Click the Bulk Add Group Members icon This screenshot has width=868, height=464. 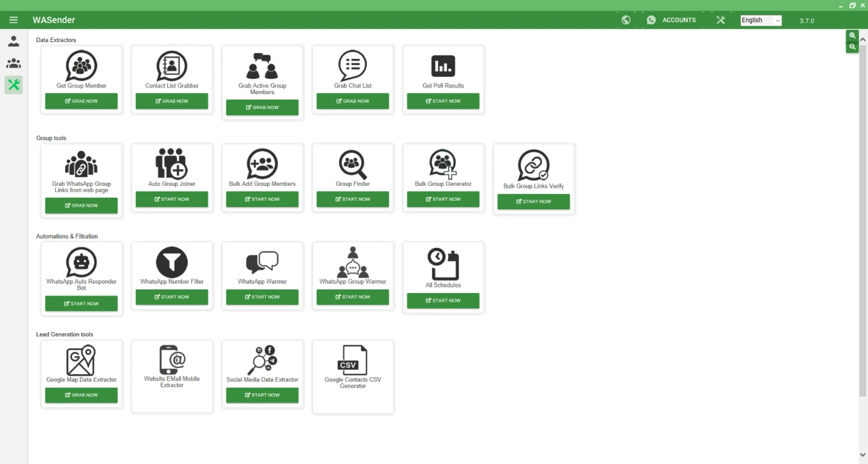[262, 164]
